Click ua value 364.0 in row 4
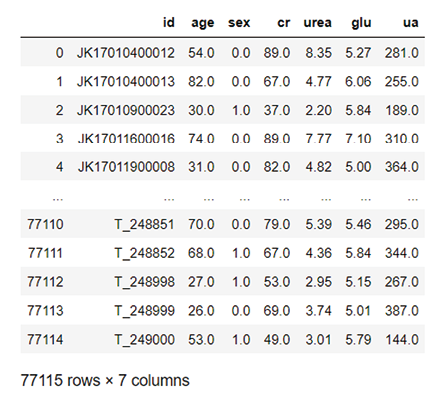Screen dimensions: 440x402 [x=402, y=167]
